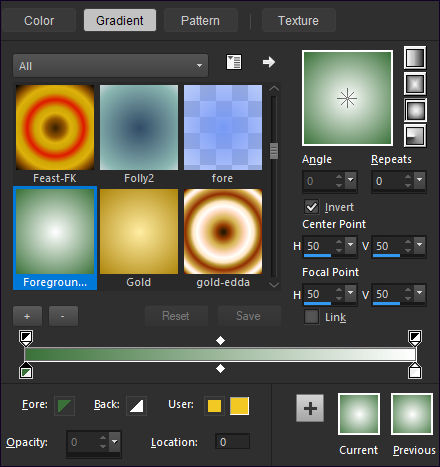Select the sunburst gradient style icon
This screenshot has width=440, height=467.
[x=415, y=110]
